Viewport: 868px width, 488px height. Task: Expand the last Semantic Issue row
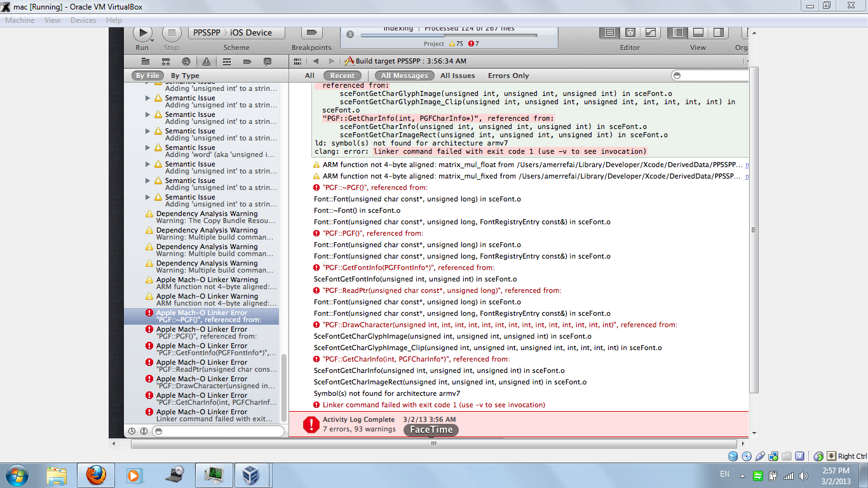click(x=148, y=197)
